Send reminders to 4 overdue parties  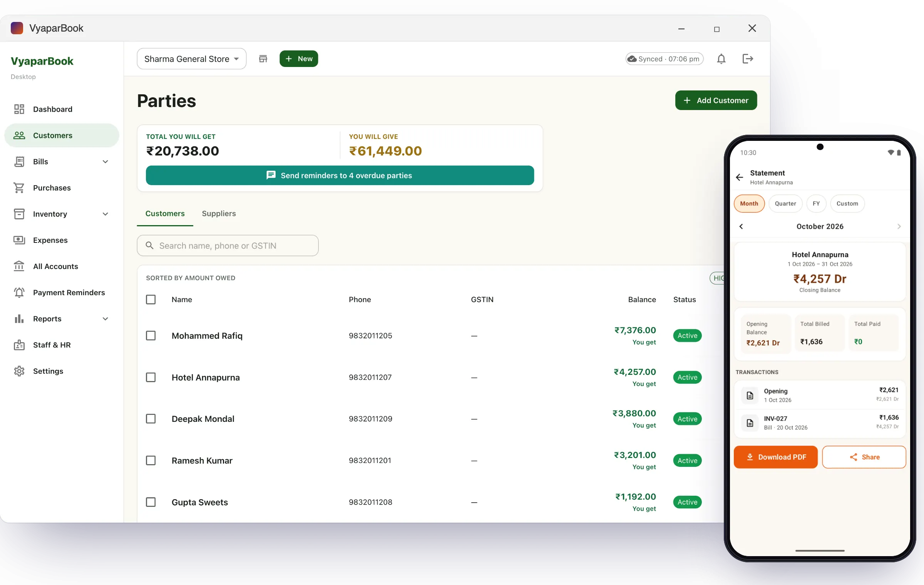click(x=340, y=175)
